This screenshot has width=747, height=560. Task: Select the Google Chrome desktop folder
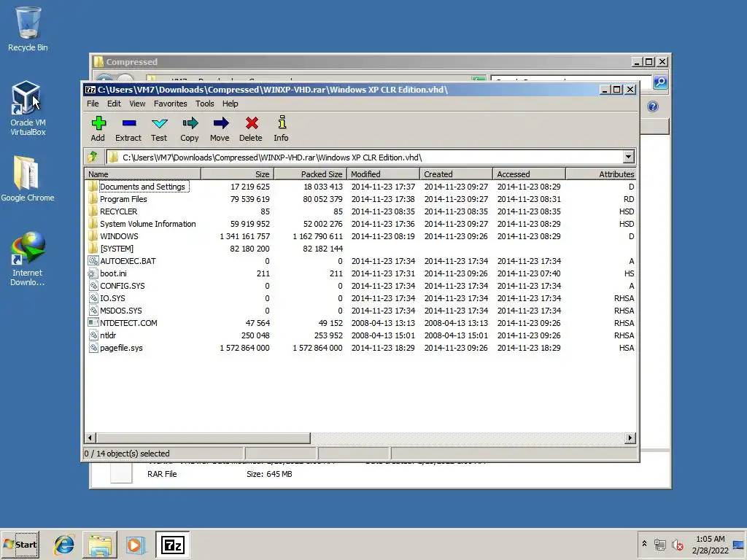click(28, 179)
